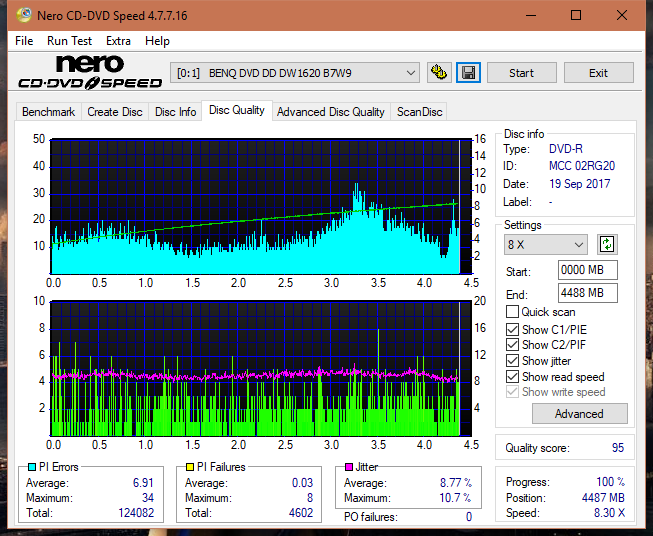Click the disc type DVD-R value
The height and width of the screenshot is (536, 653).
(x=566, y=149)
